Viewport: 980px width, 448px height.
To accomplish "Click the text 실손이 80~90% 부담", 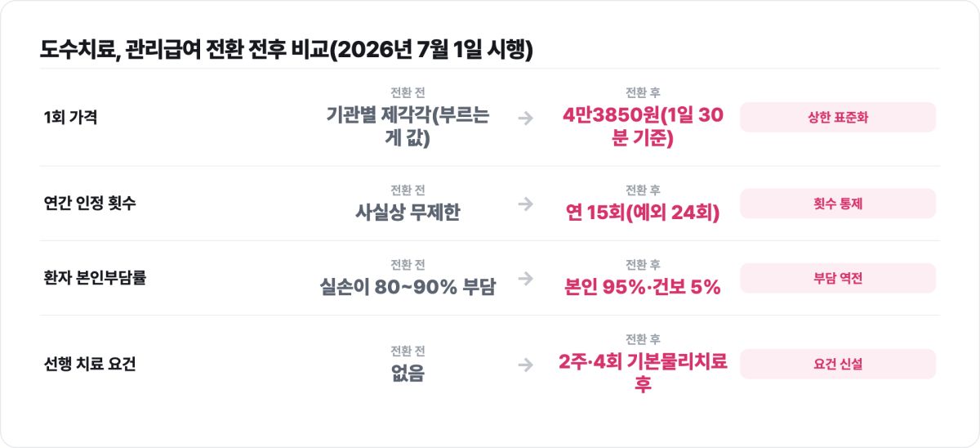I will (x=408, y=287).
